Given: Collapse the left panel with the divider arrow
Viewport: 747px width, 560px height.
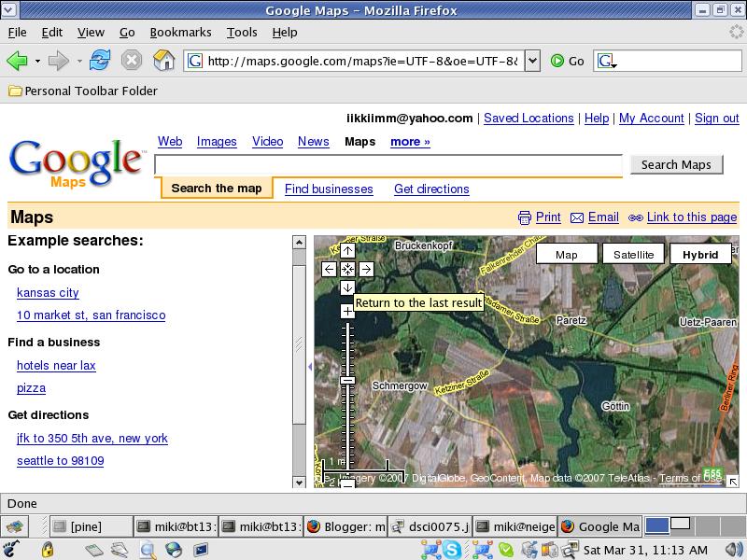Looking at the screenshot, I should coord(309,367).
